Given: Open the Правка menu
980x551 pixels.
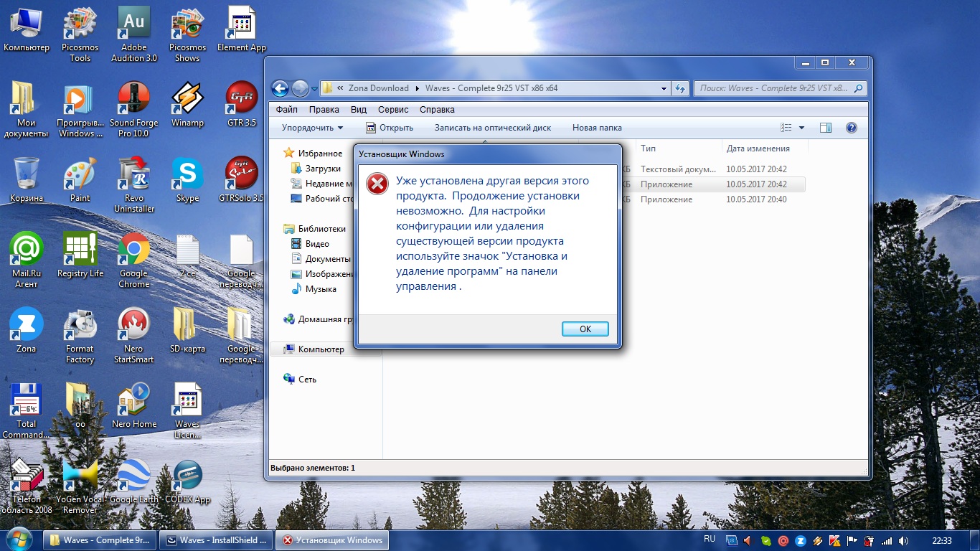Looking at the screenshot, I should [324, 110].
